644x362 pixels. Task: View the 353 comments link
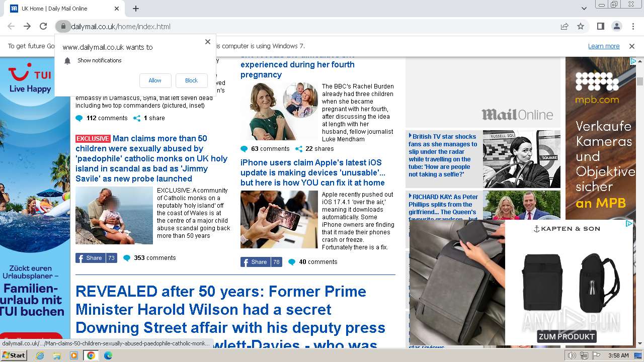[149, 258]
